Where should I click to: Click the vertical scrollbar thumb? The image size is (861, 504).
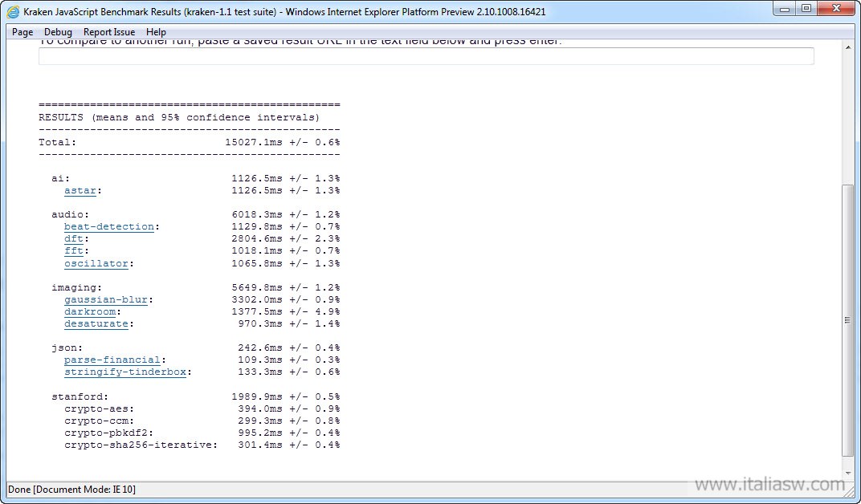tap(848, 320)
